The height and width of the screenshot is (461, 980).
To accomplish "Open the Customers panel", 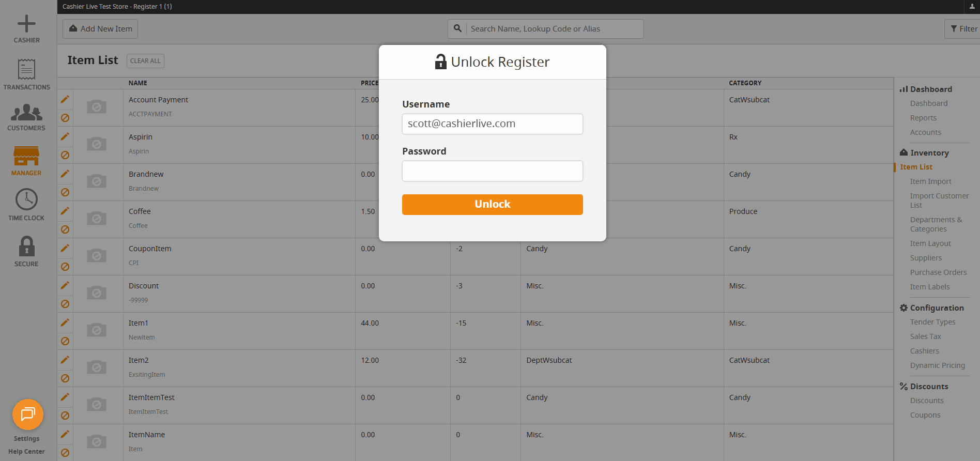I will pyautogui.click(x=26, y=115).
